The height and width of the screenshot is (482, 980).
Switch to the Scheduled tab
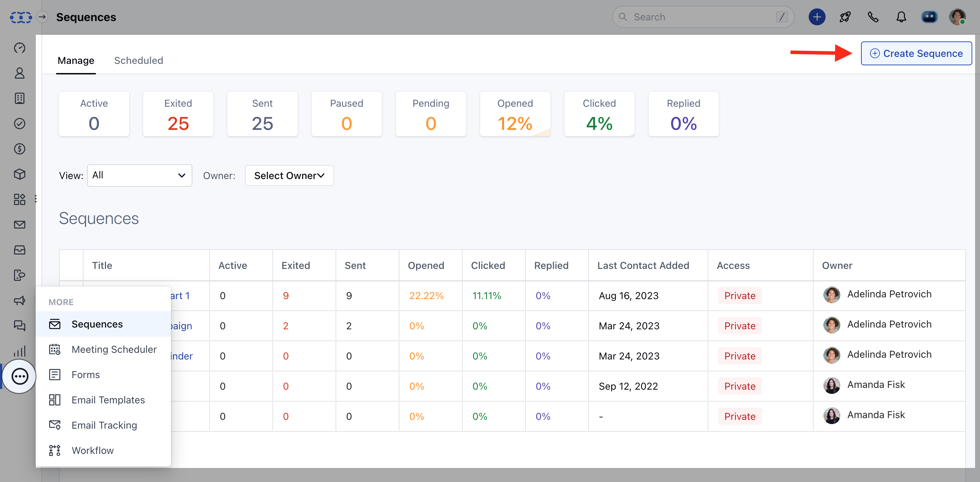139,60
